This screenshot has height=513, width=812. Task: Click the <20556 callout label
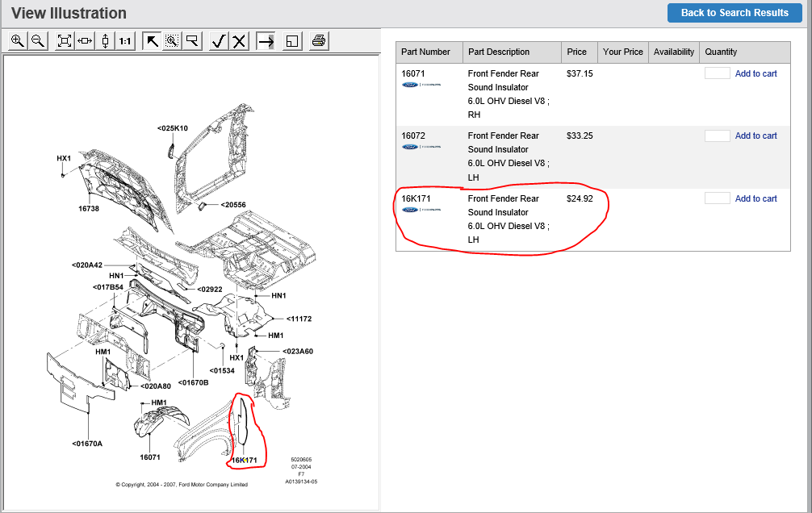[x=233, y=205]
